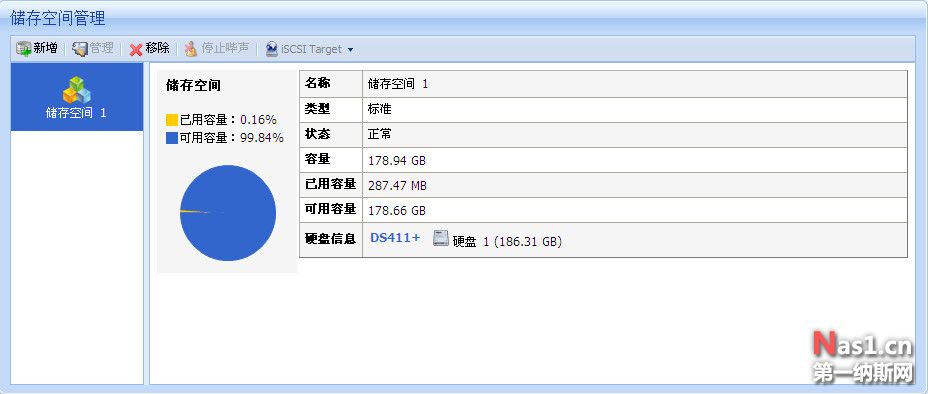This screenshot has width=928, height=394.
Task: Click the 已用容量：0.16% legend text
Action: 228,120
